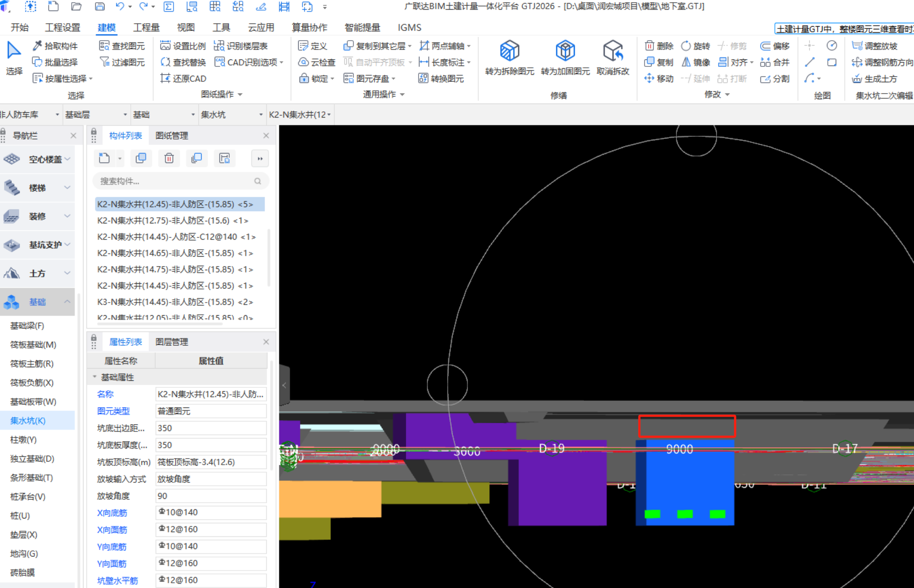This screenshot has width=914, height=588.
Task: Click 查找图元 tool
Action: pyautogui.click(x=122, y=46)
